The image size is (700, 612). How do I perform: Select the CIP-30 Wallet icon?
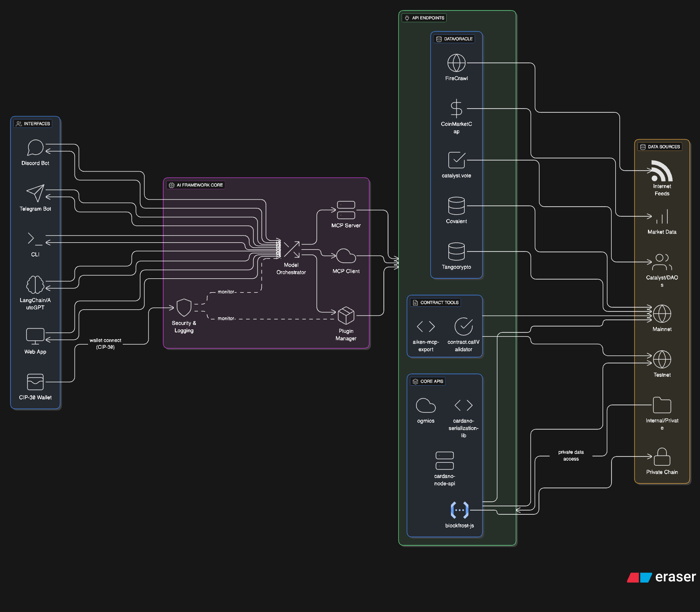[35, 382]
